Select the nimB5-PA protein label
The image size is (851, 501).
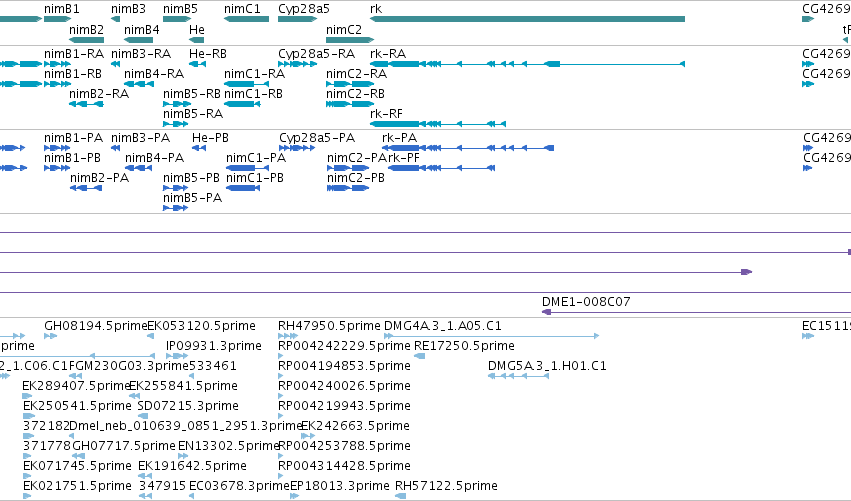(193, 198)
